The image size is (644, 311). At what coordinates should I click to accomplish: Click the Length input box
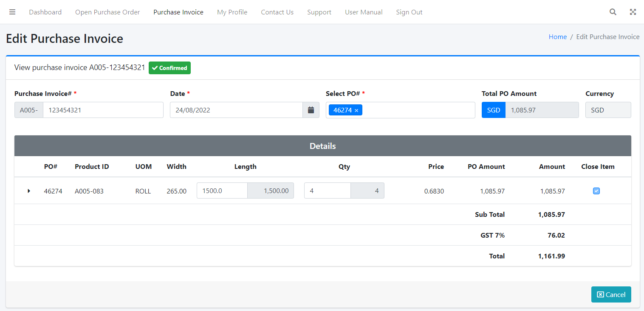[222, 191]
